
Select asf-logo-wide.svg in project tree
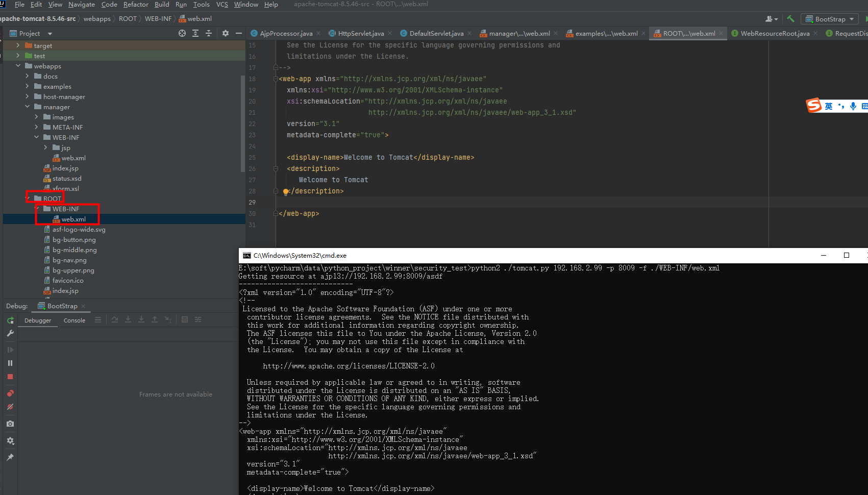[x=78, y=229]
